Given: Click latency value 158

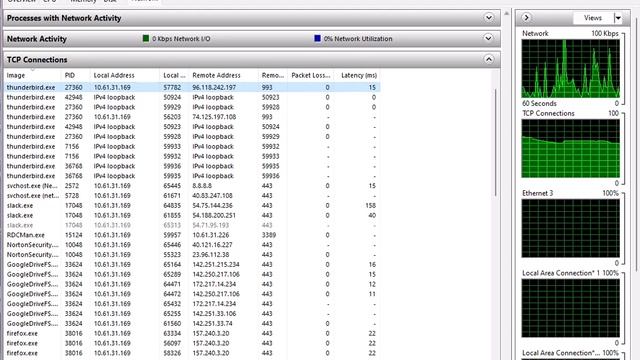Looking at the screenshot, I should tap(371, 205).
